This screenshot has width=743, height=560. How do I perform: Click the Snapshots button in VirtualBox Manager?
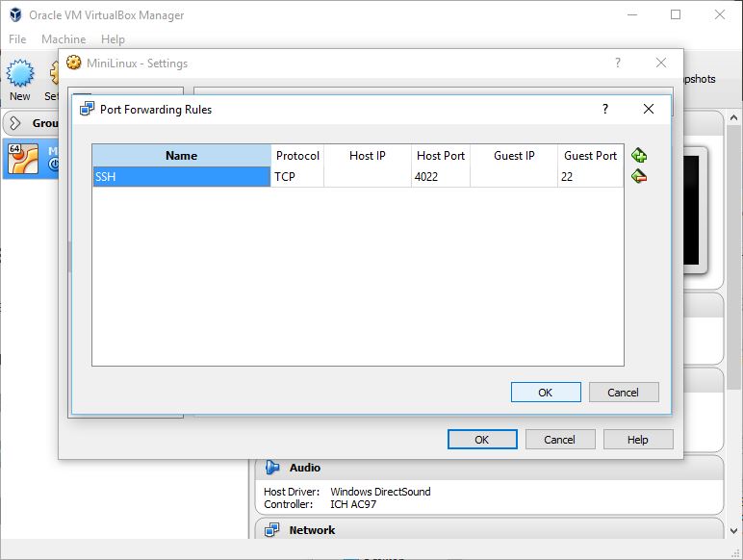click(700, 79)
